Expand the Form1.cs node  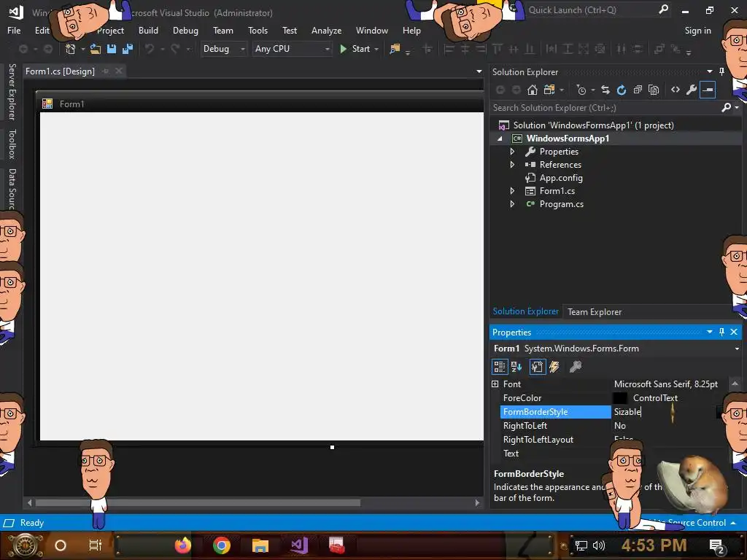[513, 191]
